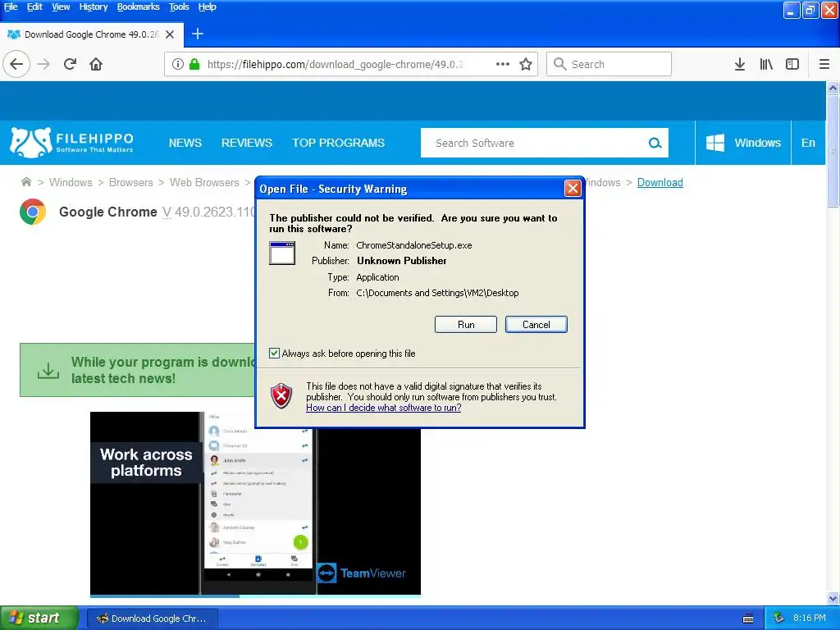The height and width of the screenshot is (630, 840).
Task: Open the Firefox downloads panel
Action: pyautogui.click(x=740, y=64)
